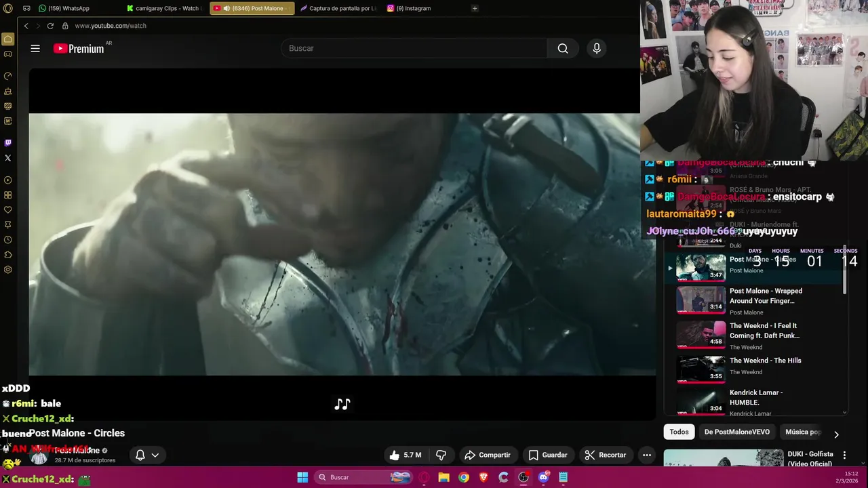The image size is (868, 488).
Task: Show more filter chips with right arrow
Action: click(836, 434)
